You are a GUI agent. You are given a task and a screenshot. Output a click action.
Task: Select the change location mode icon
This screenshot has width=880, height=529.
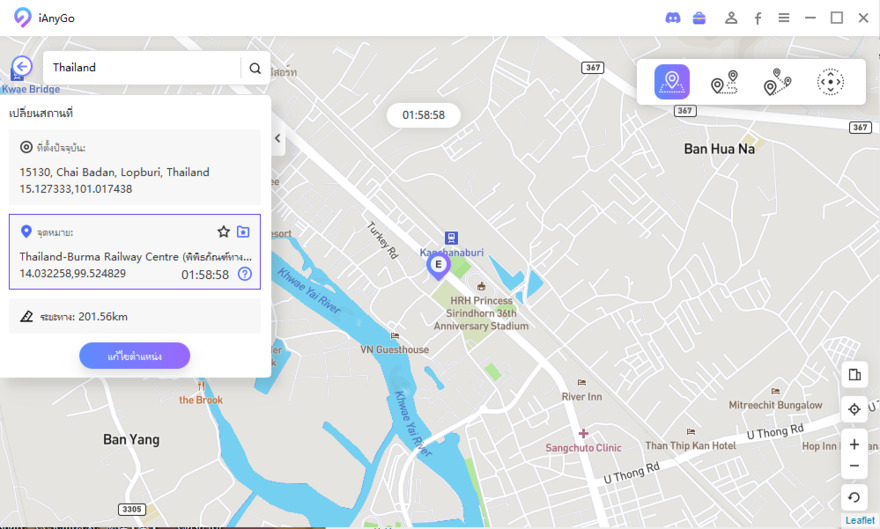pos(672,82)
